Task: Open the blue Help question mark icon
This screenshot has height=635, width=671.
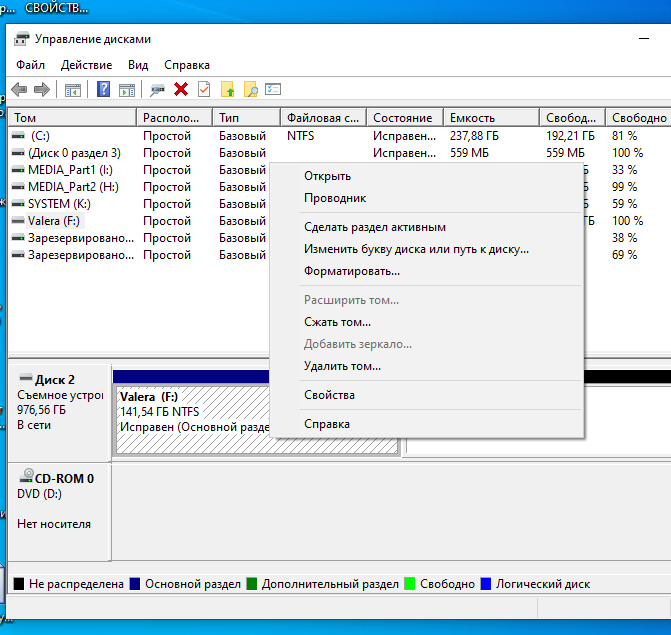Action: coord(104,89)
